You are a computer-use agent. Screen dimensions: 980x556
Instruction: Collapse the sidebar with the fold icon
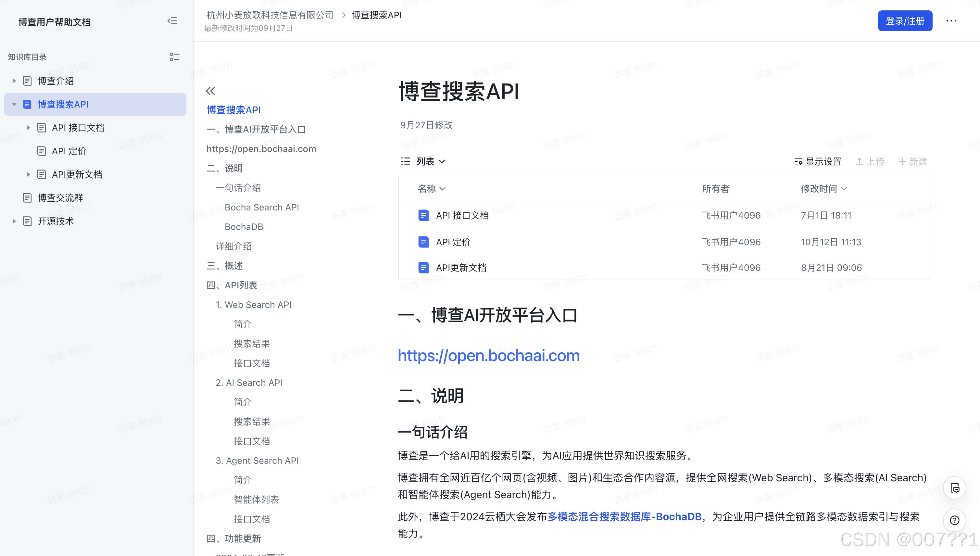(x=172, y=21)
